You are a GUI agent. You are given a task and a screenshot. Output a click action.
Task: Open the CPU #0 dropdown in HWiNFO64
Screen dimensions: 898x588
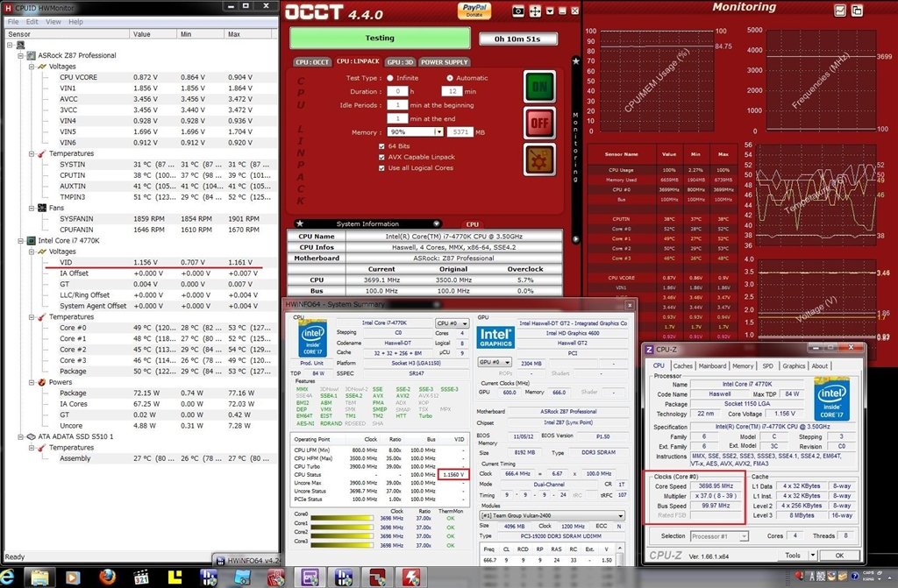tap(453, 323)
